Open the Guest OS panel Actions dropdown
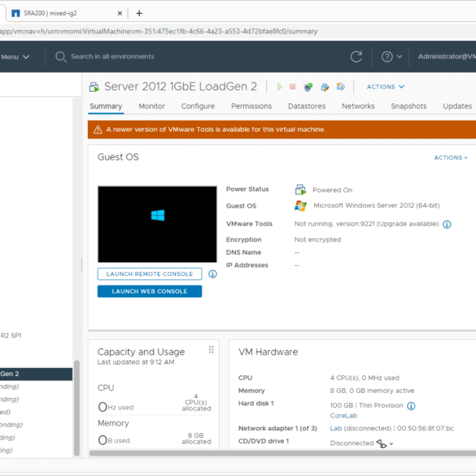The height and width of the screenshot is (476, 476). 451,158
